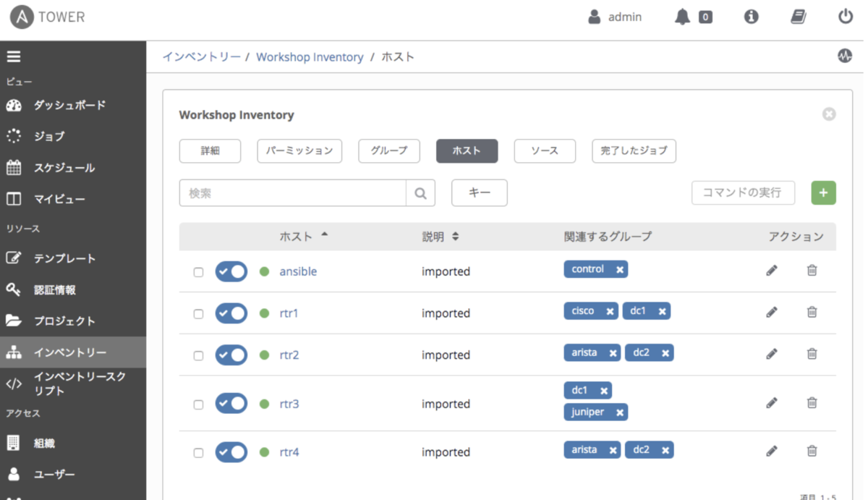
Task: Disable the rtr2 host toggle
Action: coord(231,355)
